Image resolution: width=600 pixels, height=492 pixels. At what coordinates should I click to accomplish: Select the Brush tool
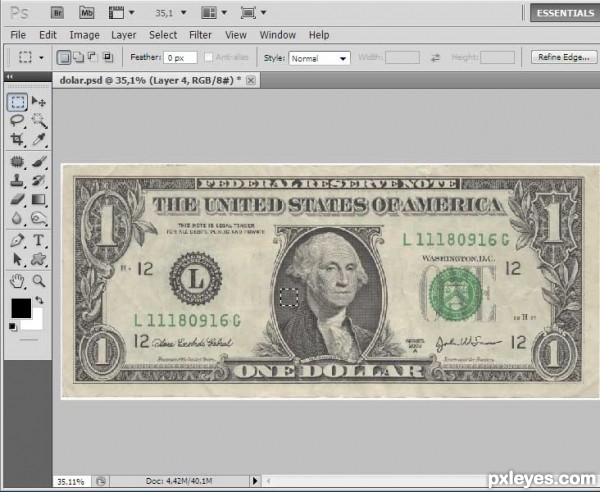click(39, 162)
